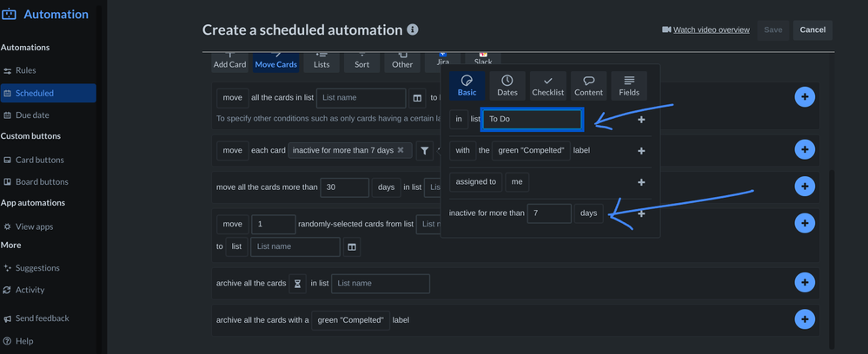Click the Automation robot icon in the sidebar header
The image size is (868, 354).
click(9, 15)
